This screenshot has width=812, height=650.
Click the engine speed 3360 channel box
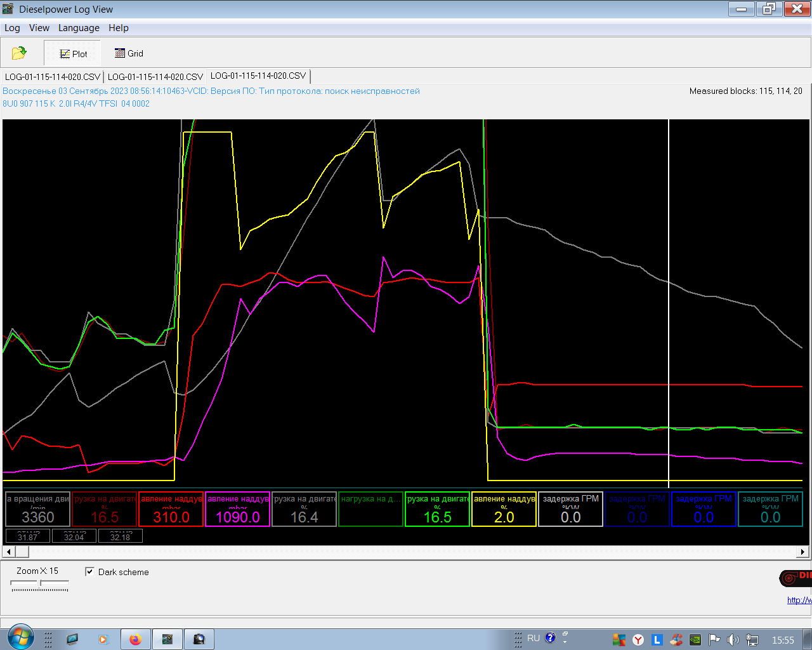38,509
